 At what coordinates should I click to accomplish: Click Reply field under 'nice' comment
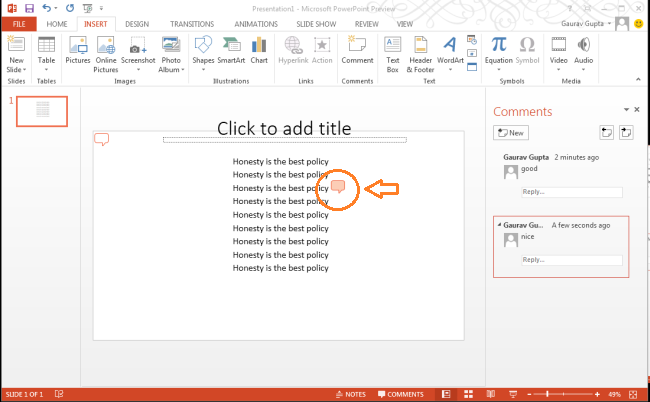click(572, 260)
